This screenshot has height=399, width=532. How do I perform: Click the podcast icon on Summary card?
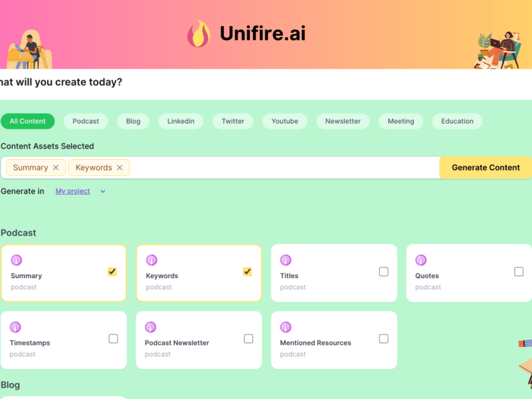(x=16, y=260)
